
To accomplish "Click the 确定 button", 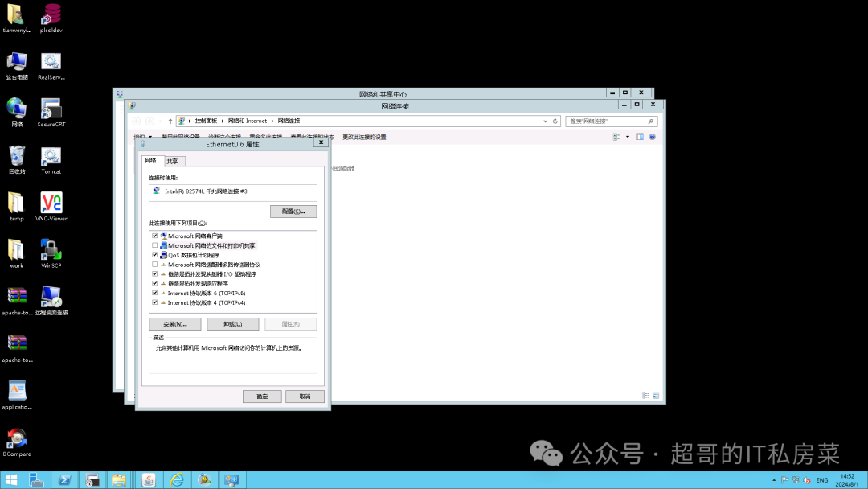I will (x=262, y=397).
